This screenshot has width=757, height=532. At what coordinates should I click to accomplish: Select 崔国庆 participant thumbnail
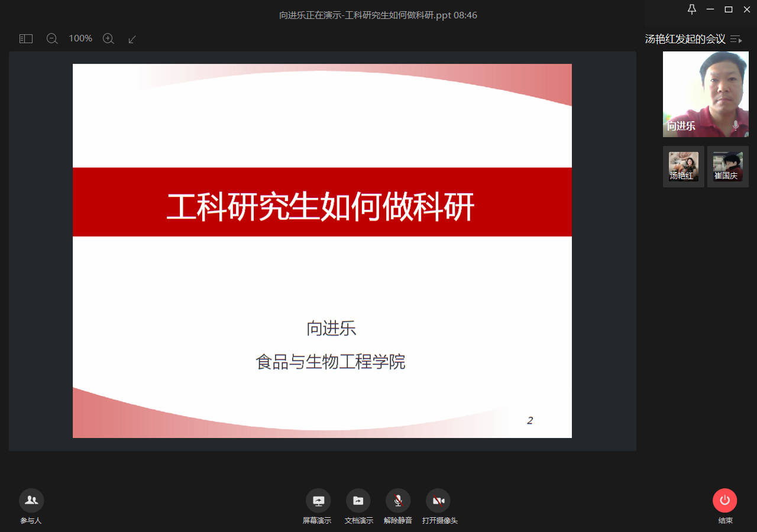[728, 167]
